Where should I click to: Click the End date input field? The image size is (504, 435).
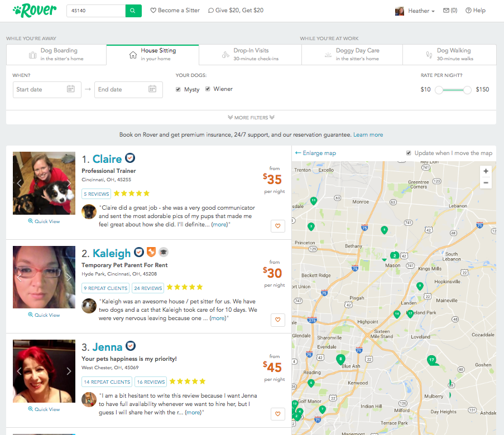pos(128,90)
